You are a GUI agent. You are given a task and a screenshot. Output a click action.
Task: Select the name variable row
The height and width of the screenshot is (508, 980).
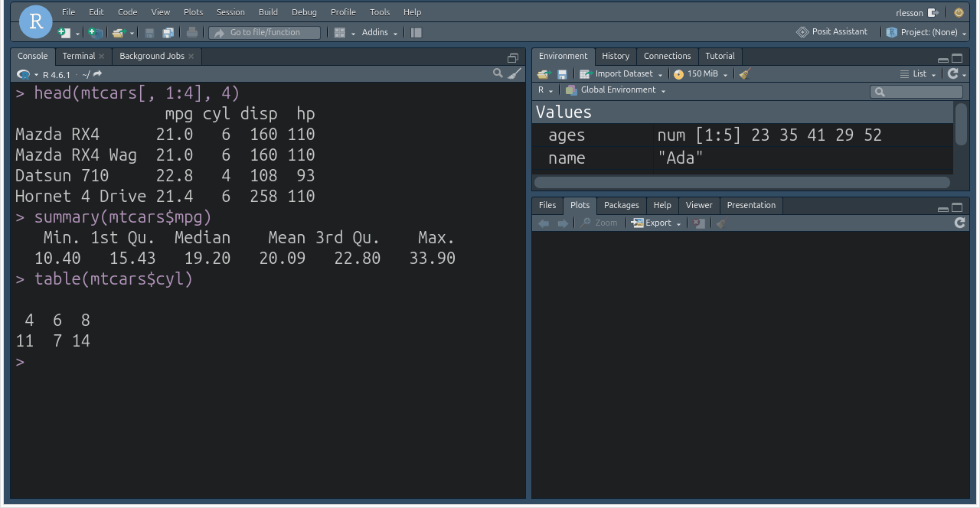tap(743, 158)
